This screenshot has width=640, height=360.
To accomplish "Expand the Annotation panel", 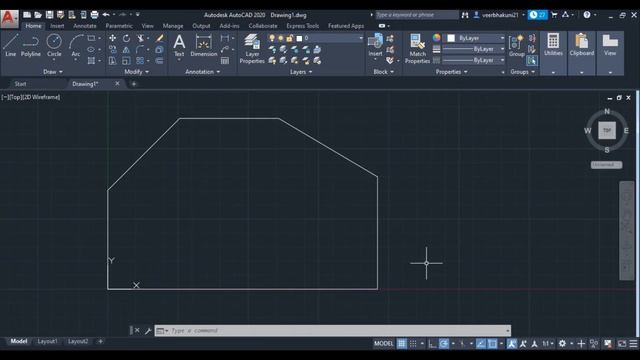I will [x=203, y=72].
